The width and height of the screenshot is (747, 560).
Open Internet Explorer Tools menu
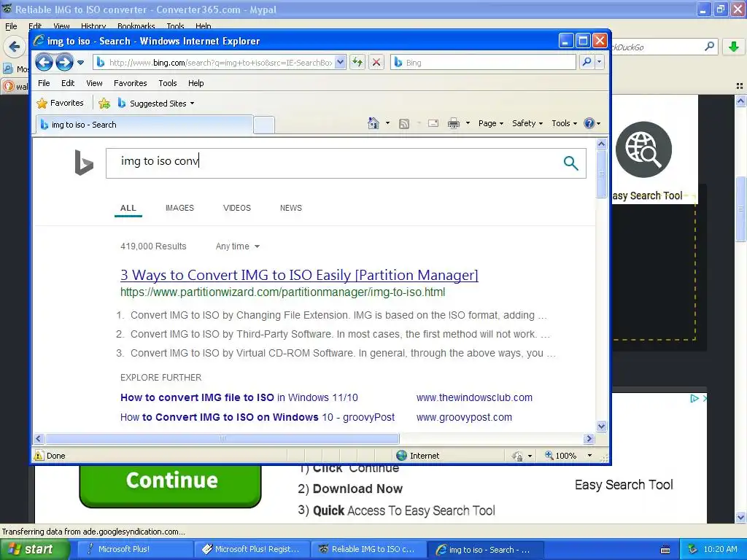(168, 83)
